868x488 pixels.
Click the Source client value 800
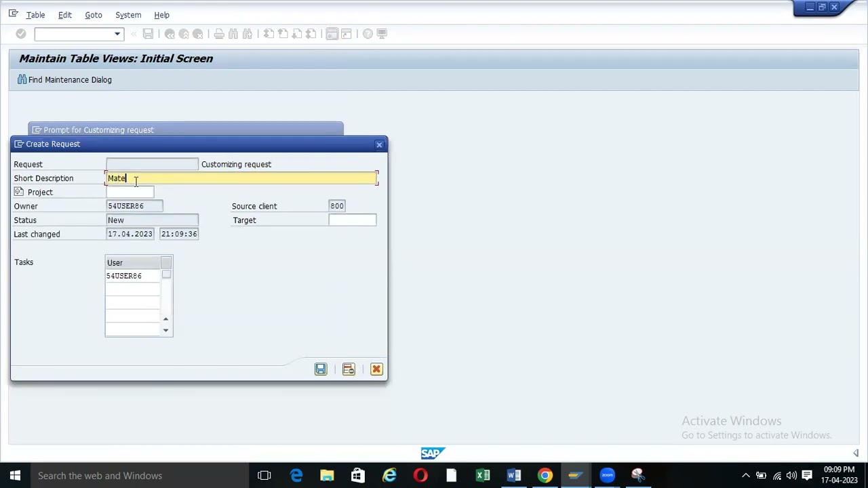(x=337, y=206)
